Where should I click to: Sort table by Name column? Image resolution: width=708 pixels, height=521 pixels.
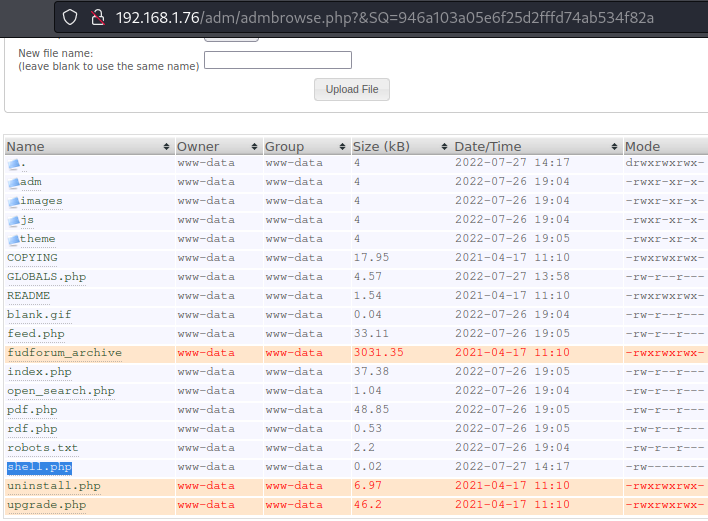(x=88, y=147)
